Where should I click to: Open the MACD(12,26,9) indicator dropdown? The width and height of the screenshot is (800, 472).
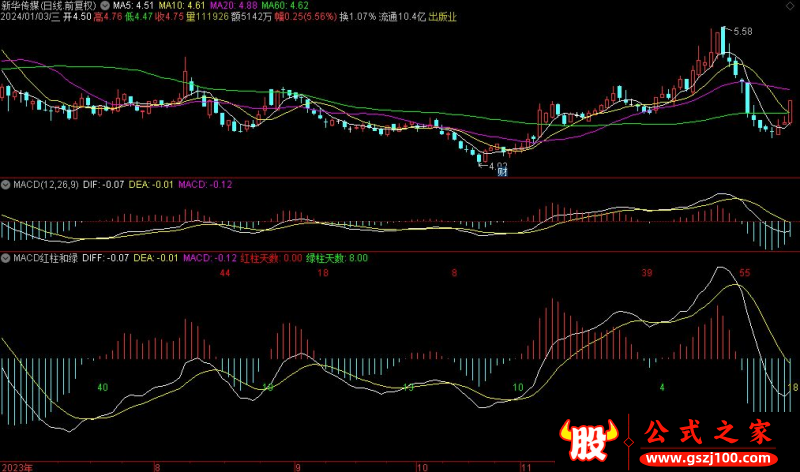pyautogui.click(x=6, y=185)
